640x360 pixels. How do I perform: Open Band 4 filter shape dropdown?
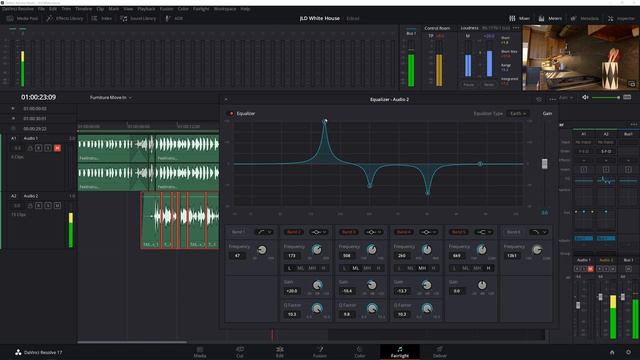[429, 232]
